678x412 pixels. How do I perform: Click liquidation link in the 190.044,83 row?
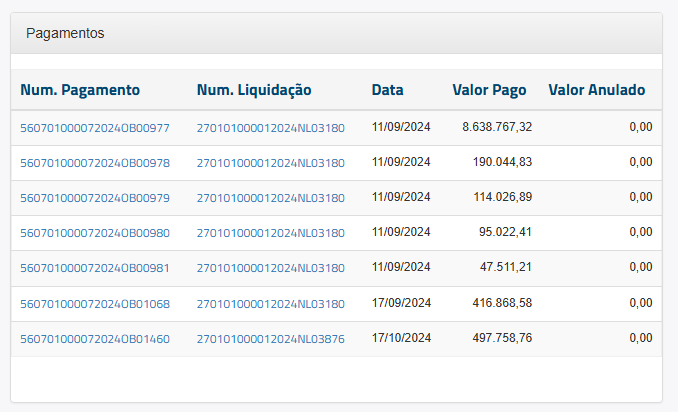click(x=270, y=163)
